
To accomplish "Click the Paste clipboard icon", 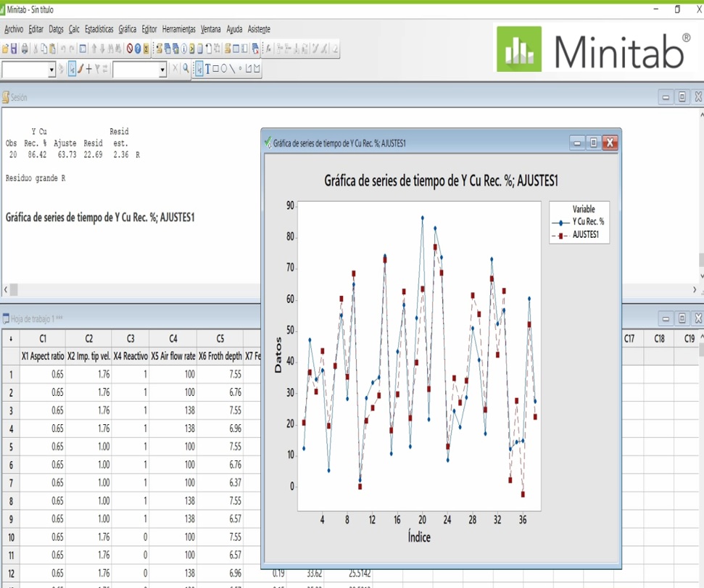I will pyautogui.click(x=52, y=49).
